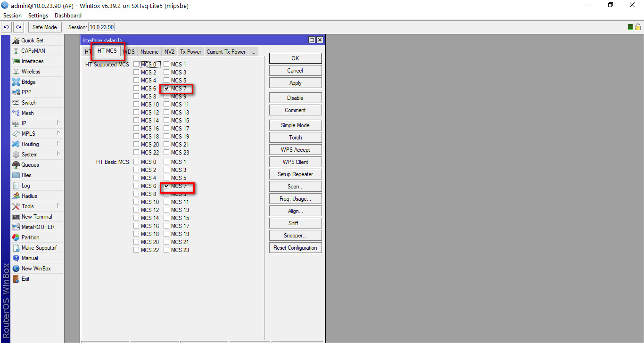Screen dimensions: 644x343
Task: Open the Settings menu
Action: pyautogui.click(x=38, y=16)
